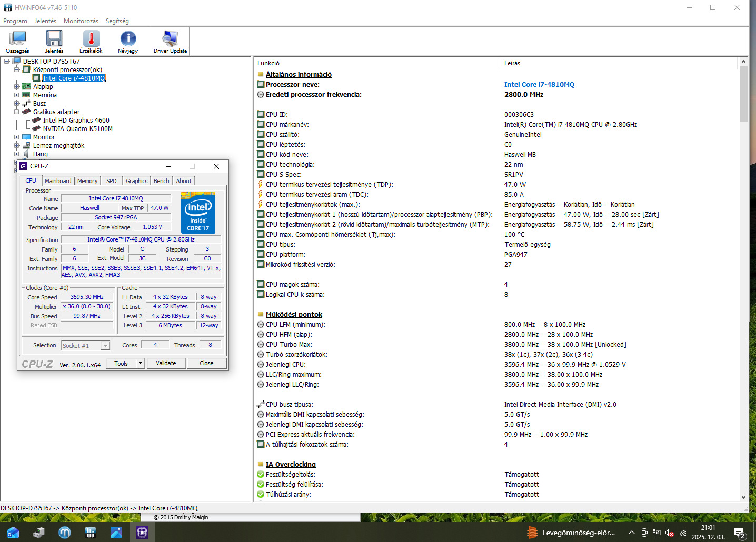Select Intel Core i7-4810MQ in the tree
The width and height of the screenshot is (756, 542).
[x=74, y=78]
